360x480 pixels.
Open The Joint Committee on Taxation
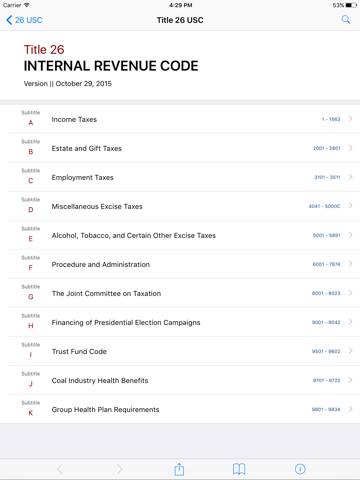click(180, 293)
